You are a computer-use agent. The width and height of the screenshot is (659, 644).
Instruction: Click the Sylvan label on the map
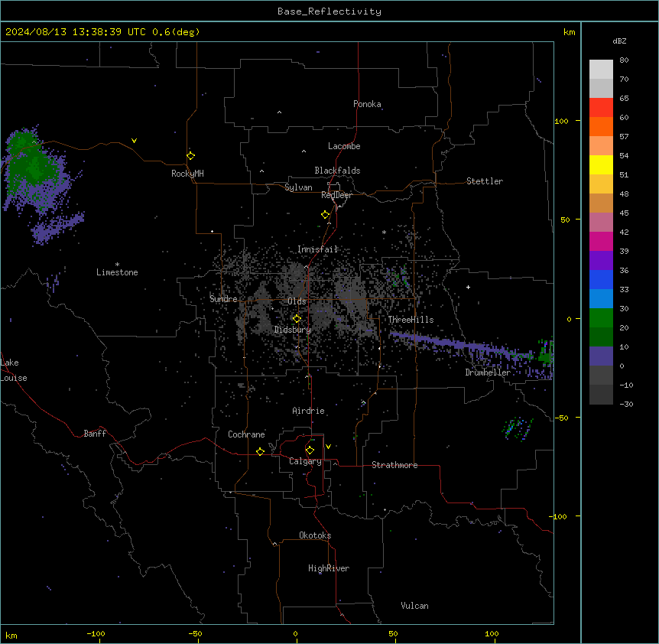(x=298, y=187)
